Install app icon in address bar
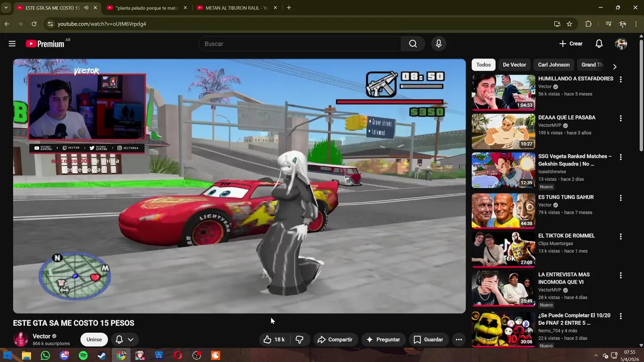The image size is (644, 362). click(x=557, y=24)
